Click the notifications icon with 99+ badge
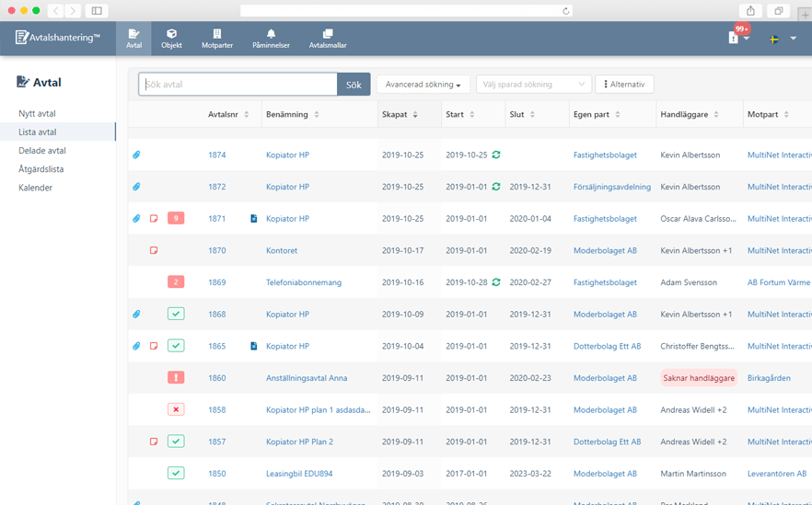 735,38
